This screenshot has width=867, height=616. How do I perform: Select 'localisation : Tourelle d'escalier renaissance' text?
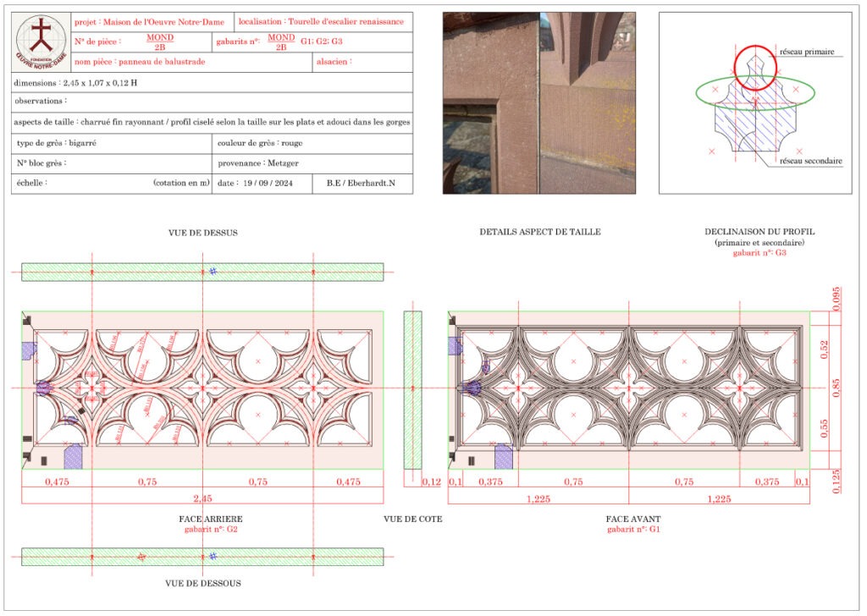321,21
